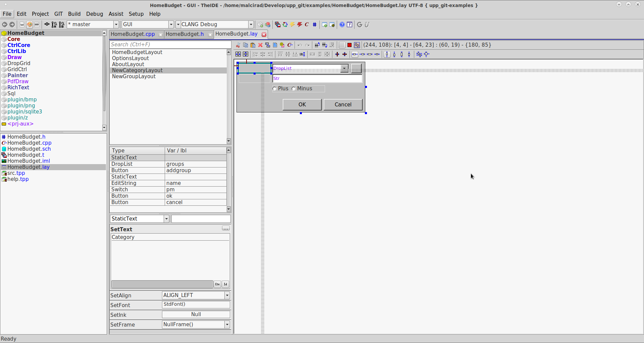Open the SetAlign ALIGN_LEFT dropdown
The height and width of the screenshot is (343, 644).
click(227, 295)
